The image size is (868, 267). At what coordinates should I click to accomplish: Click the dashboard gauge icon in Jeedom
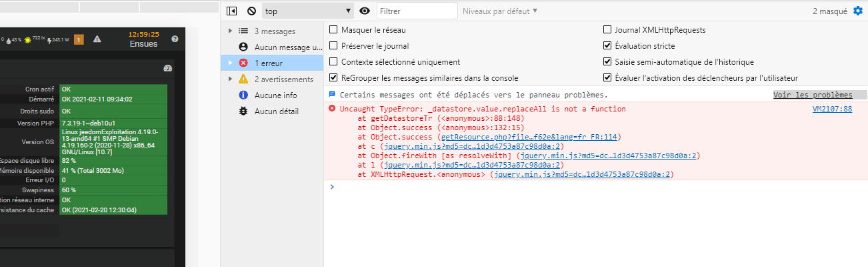point(167,68)
